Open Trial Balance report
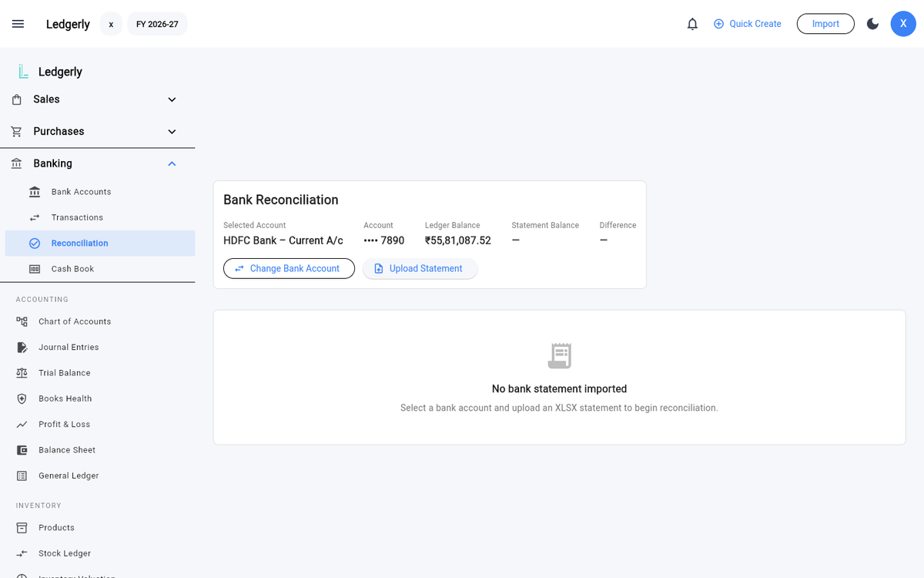Viewport: 924px width, 578px height. [98, 373]
